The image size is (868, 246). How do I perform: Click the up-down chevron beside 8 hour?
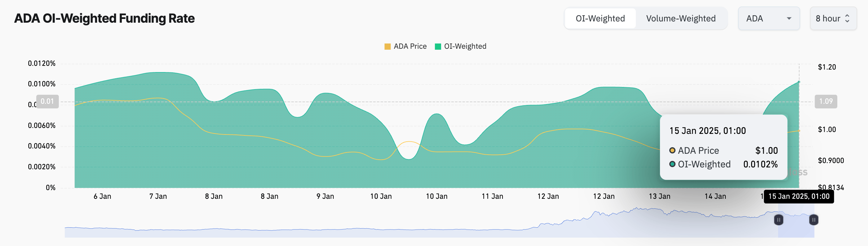[847, 19]
